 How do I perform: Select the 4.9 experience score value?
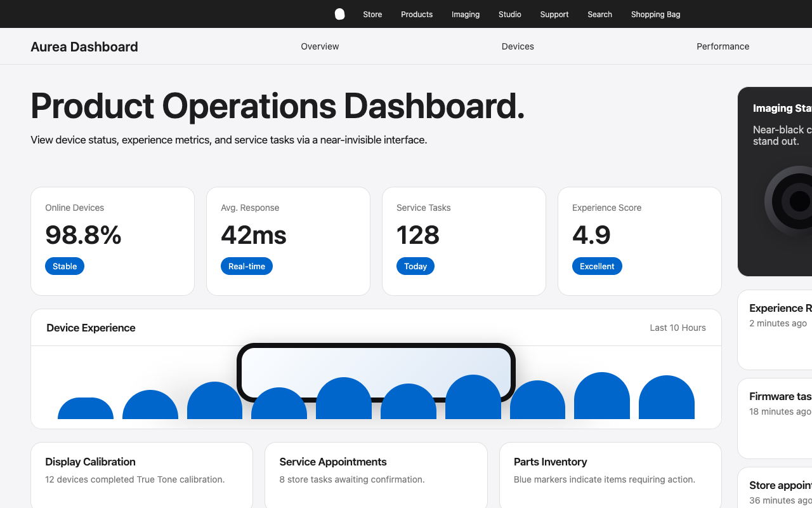coord(591,235)
